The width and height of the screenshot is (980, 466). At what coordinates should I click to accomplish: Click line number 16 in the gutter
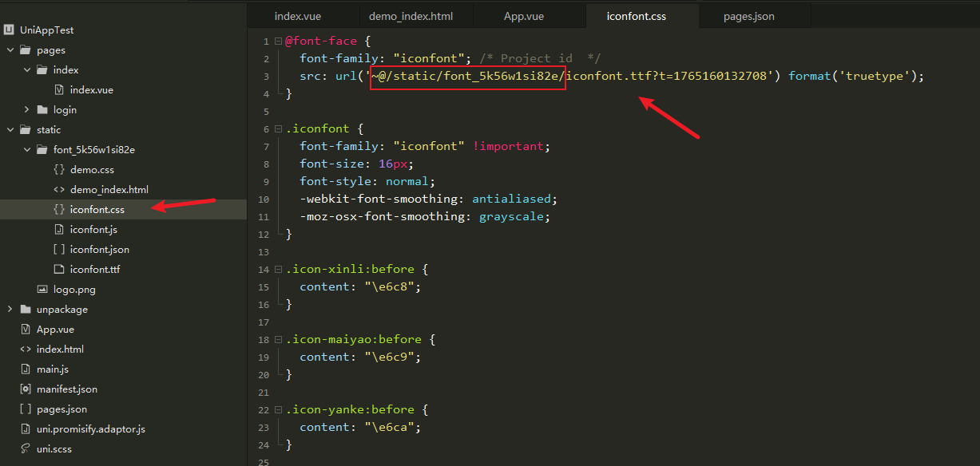pyautogui.click(x=264, y=304)
